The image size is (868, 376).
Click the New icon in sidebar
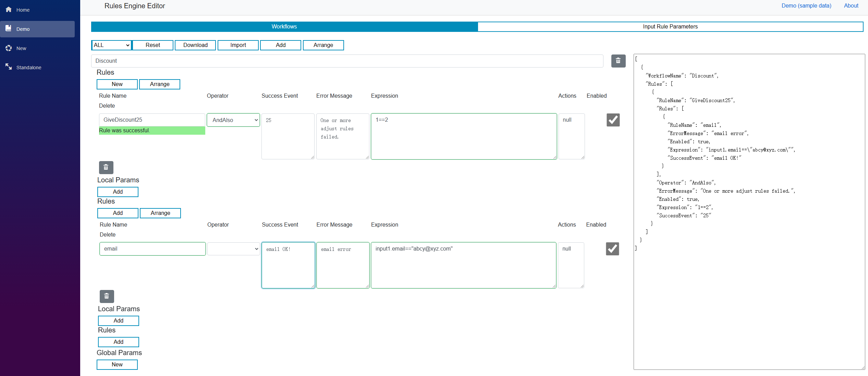click(9, 48)
